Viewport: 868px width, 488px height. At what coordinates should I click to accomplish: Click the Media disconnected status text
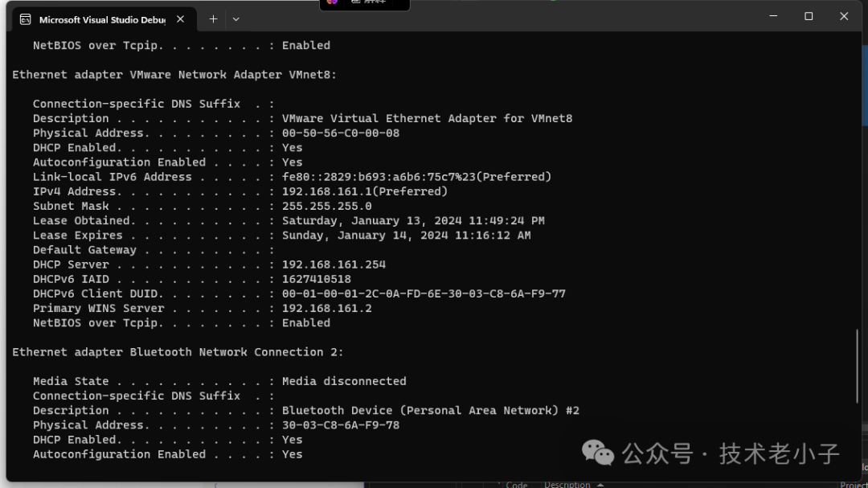pyautogui.click(x=344, y=381)
